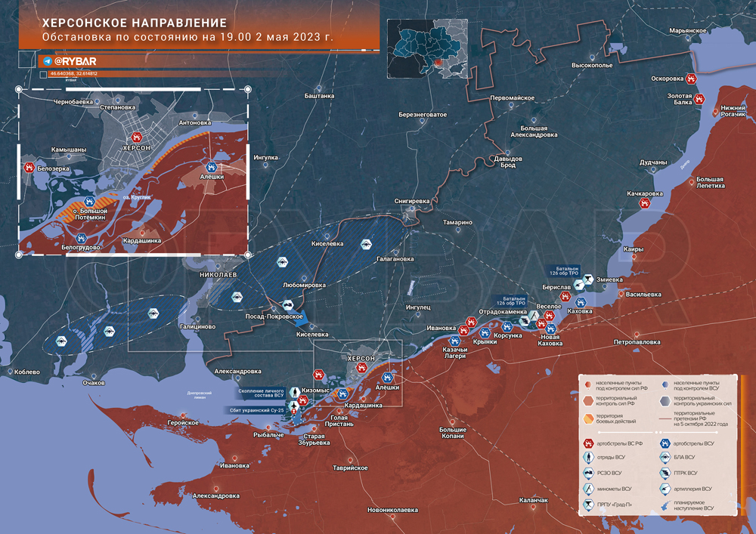Image resolution: width=756 pixels, height=534 pixels.
Task: Pick the red RF territorial control hexagon swatch
Action: [x=588, y=400]
